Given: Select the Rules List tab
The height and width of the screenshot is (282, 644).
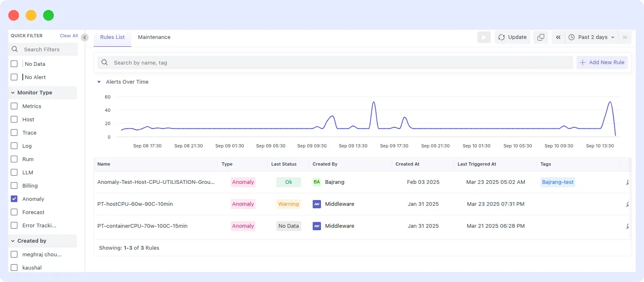Looking at the screenshot, I should point(112,37).
